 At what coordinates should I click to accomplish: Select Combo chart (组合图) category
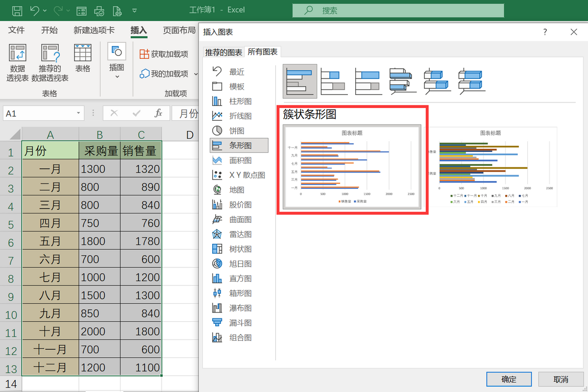(239, 338)
